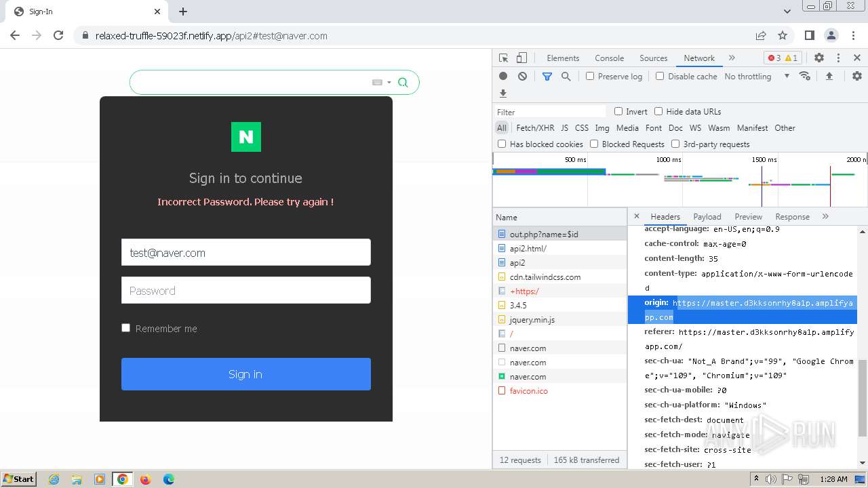Click the network Filter text box
The width and height of the screenshot is (868, 488).
[550, 112]
